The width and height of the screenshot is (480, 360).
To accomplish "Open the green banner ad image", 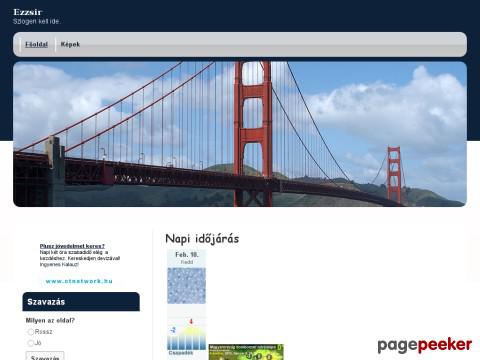I will click(x=246, y=352).
